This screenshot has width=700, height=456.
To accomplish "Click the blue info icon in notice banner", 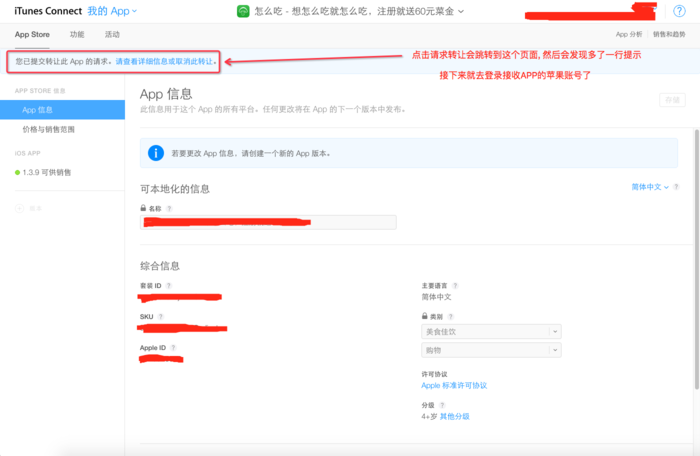I will 156,153.
